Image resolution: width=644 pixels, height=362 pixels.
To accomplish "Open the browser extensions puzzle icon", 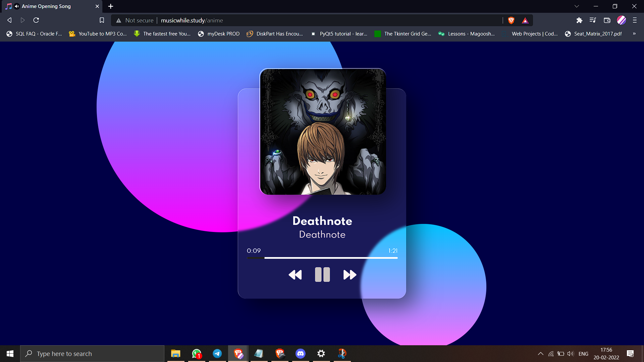I will 579,20.
